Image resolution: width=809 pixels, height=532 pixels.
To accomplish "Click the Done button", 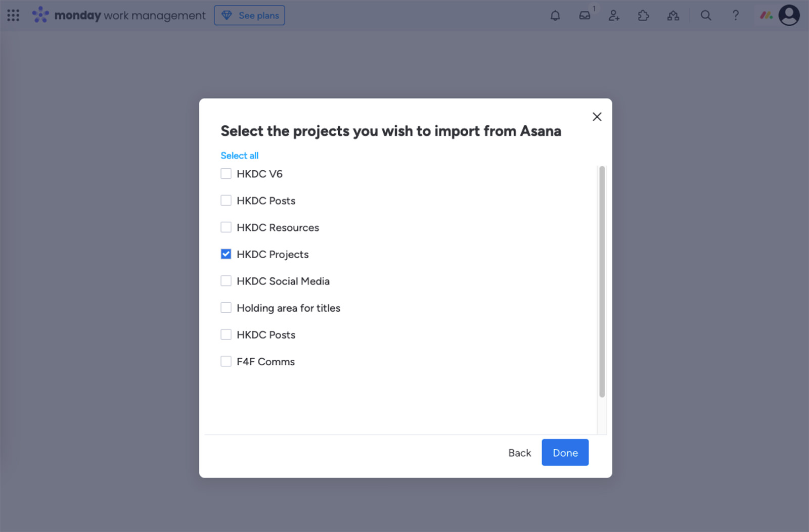I will pyautogui.click(x=565, y=453).
